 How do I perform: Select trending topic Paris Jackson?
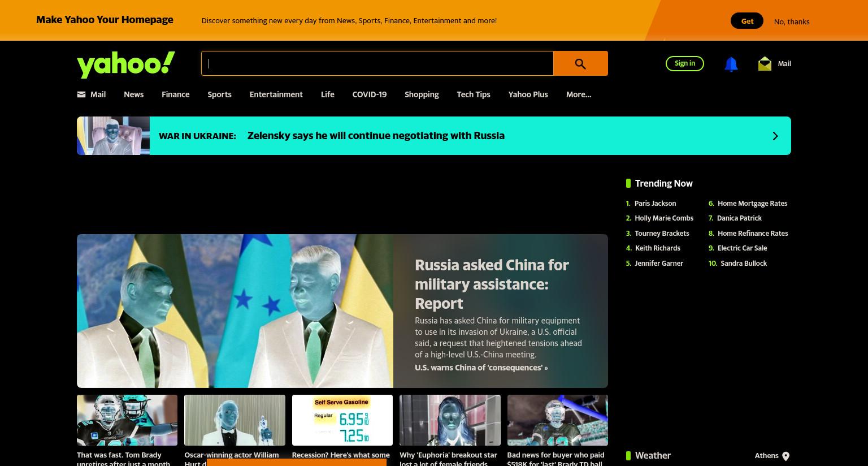click(x=655, y=204)
